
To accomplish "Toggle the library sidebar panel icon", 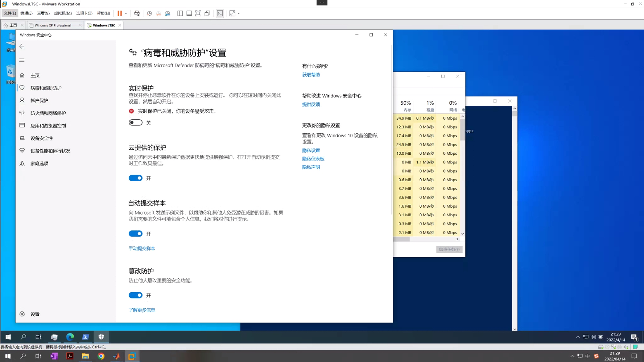I will point(180,13).
